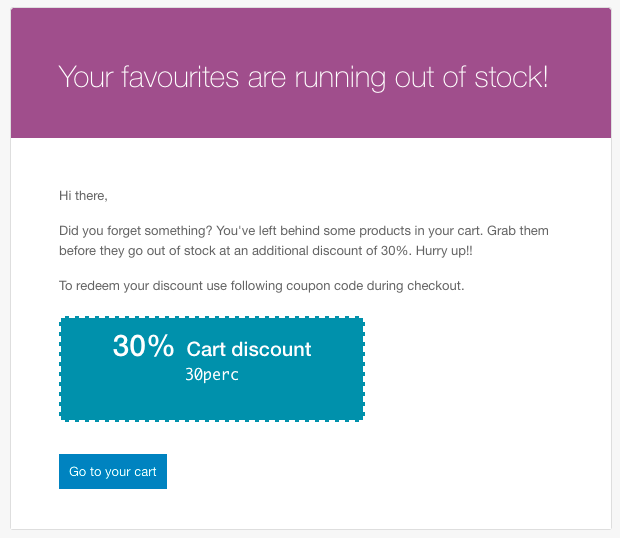
Task: Click the word stock! ending the headline
Action: (511, 77)
